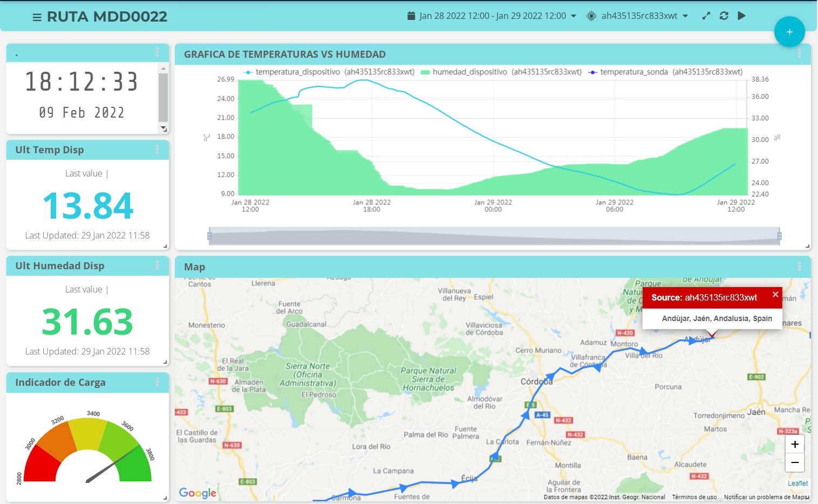Open options menu of Indicador de Carga widget

click(x=157, y=382)
